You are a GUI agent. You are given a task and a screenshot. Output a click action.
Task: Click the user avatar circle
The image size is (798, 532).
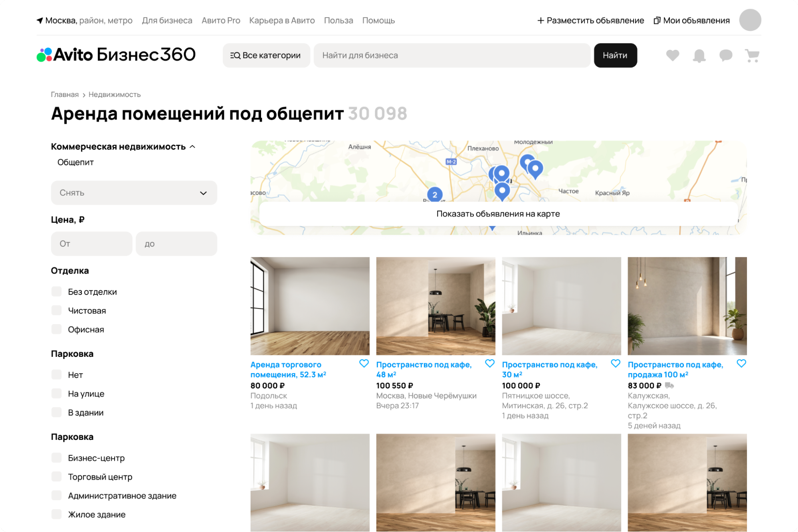pos(750,20)
